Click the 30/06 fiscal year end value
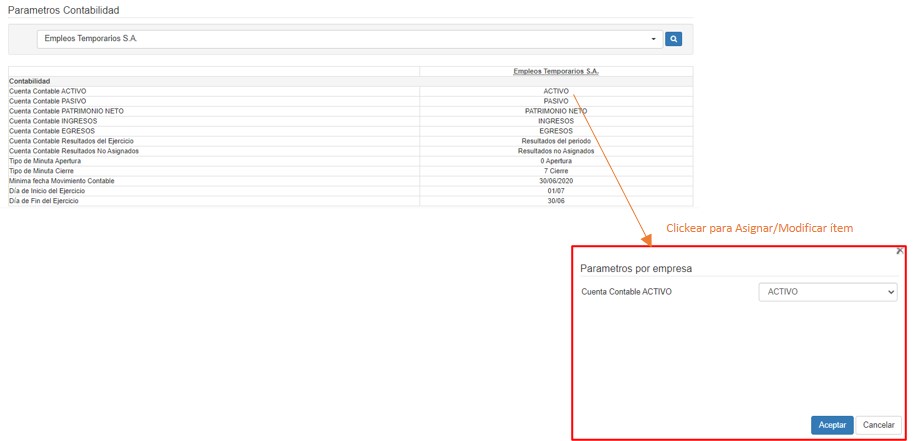The height and width of the screenshot is (441, 918). click(x=556, y=201)
